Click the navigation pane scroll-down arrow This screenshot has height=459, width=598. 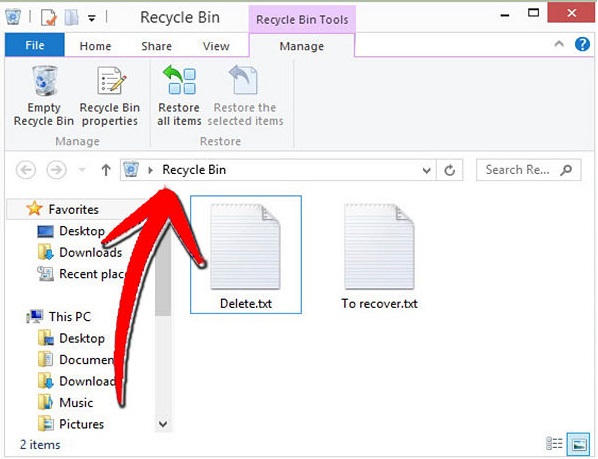click(163, 424)
